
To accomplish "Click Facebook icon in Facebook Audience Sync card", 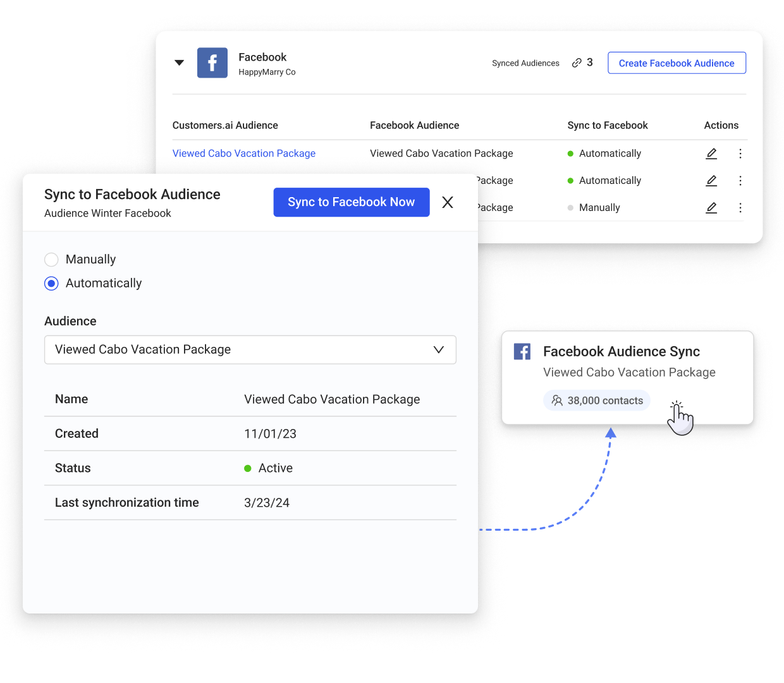I will 522,352.
